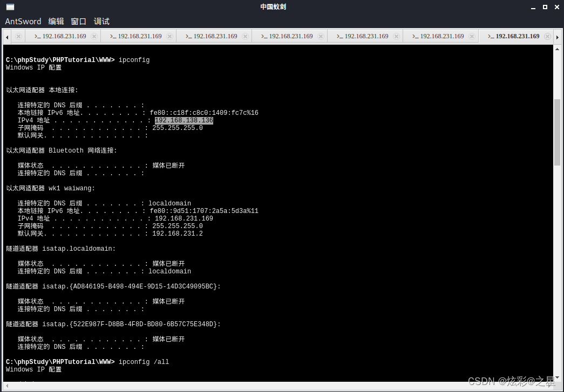Click the '以太网适配器 Bluetooth 网络连接:' heading
This screenshot has height=392, width=564.
point(62,150)
